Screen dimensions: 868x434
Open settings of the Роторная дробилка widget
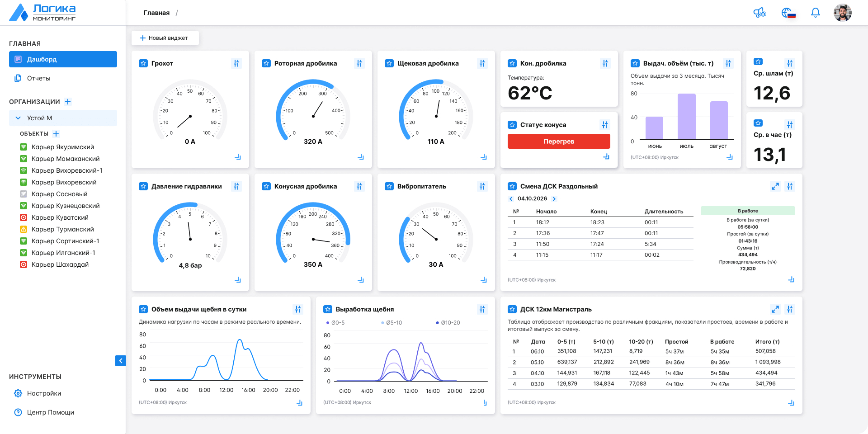click(x=359, y=63)
